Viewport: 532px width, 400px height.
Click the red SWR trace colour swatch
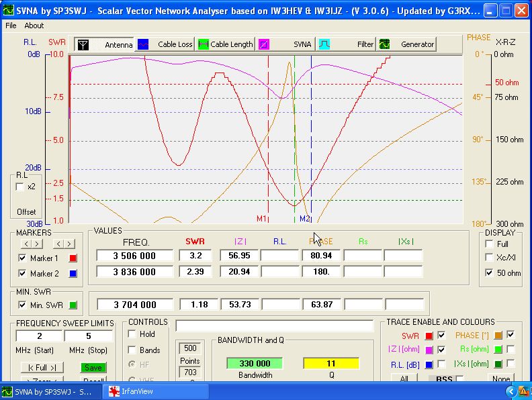click(429, 336)
